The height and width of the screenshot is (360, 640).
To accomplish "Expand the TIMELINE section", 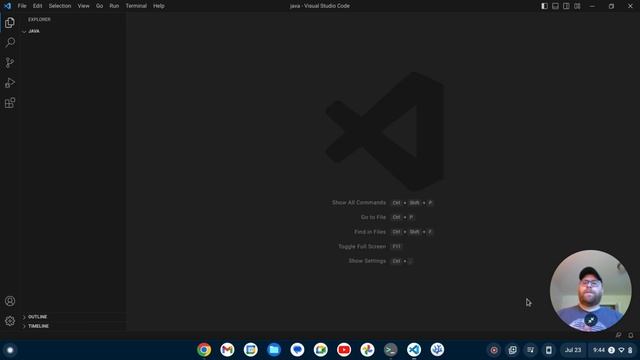I will point(73,326).
